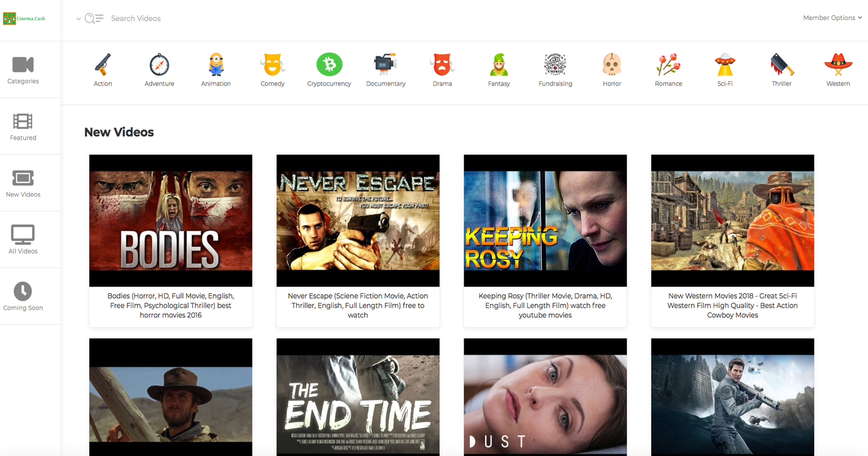Select the Adventure compass icon

coord(159,65)
